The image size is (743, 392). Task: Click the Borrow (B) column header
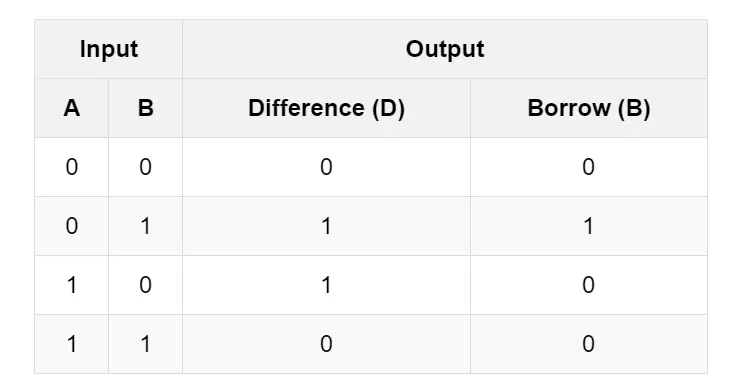(589, 108)
